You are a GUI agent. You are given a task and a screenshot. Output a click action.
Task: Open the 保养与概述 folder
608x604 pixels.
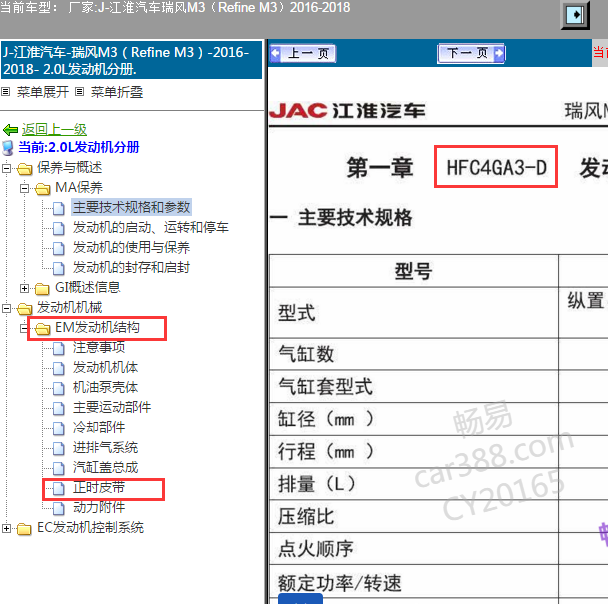(69, 167)
